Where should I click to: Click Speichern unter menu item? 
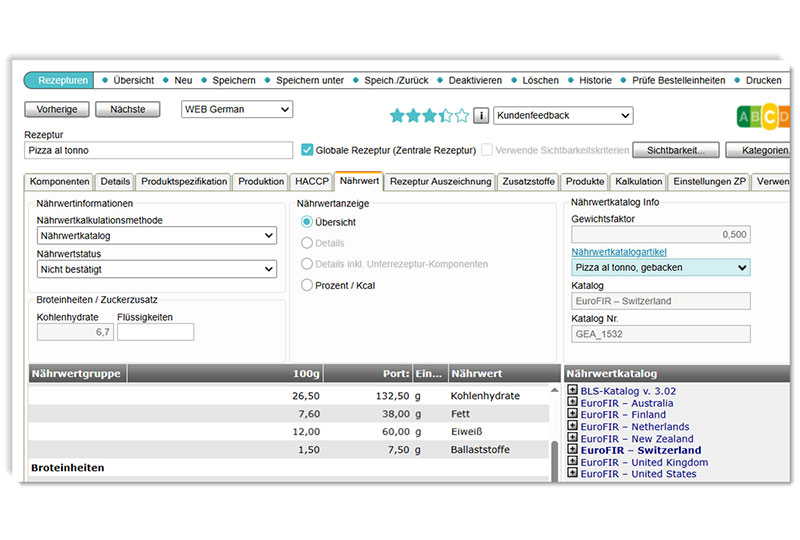310,80
